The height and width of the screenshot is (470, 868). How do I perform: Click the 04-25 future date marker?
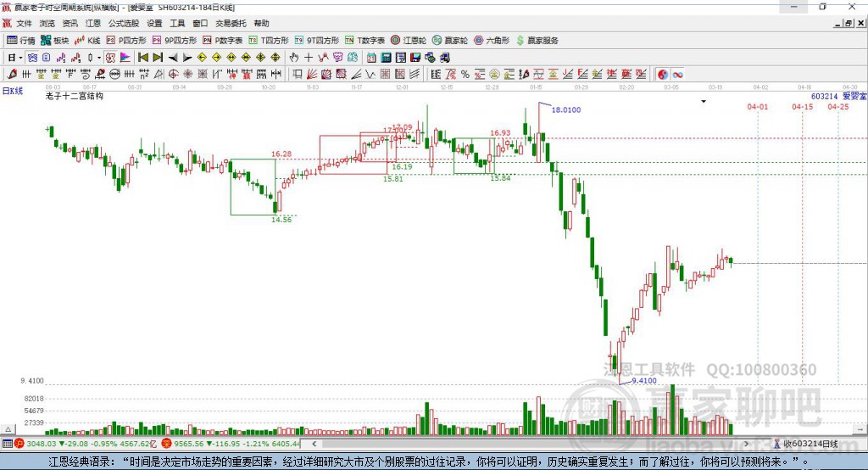point(838,106)
